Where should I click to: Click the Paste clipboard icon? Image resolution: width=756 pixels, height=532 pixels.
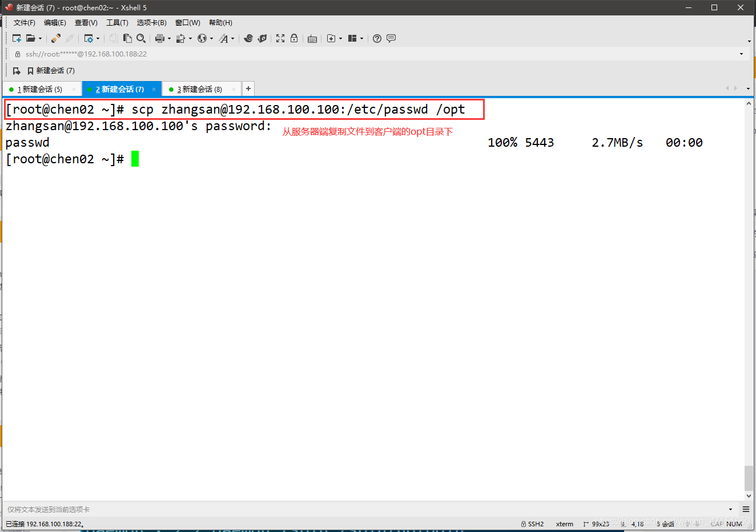(127, 38)
